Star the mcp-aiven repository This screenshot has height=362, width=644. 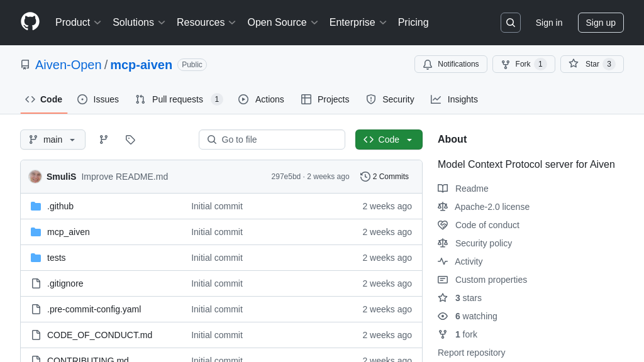coord(591,64)
